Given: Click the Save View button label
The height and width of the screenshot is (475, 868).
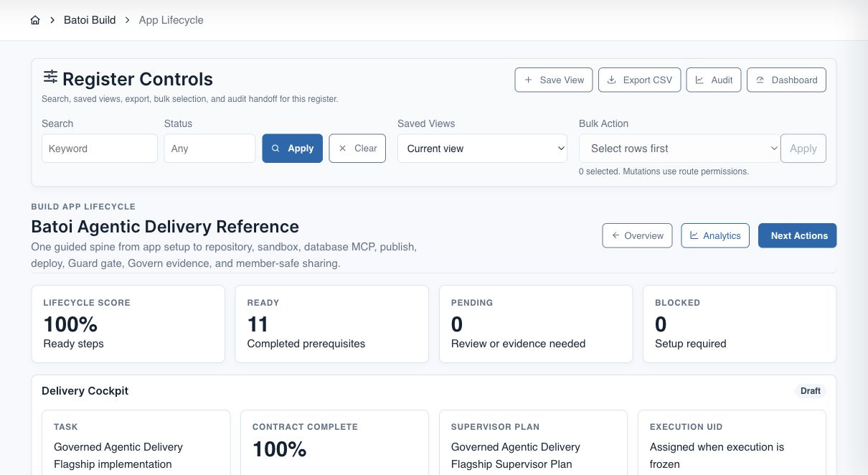Looking at the screenshot, I should click(x=562, y=80).
